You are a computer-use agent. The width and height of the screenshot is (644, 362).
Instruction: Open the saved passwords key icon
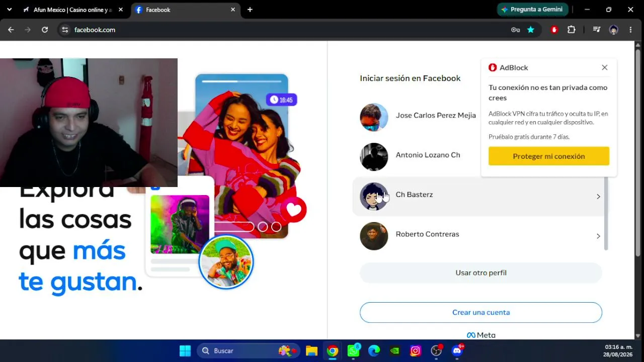[x=515, y=30]
